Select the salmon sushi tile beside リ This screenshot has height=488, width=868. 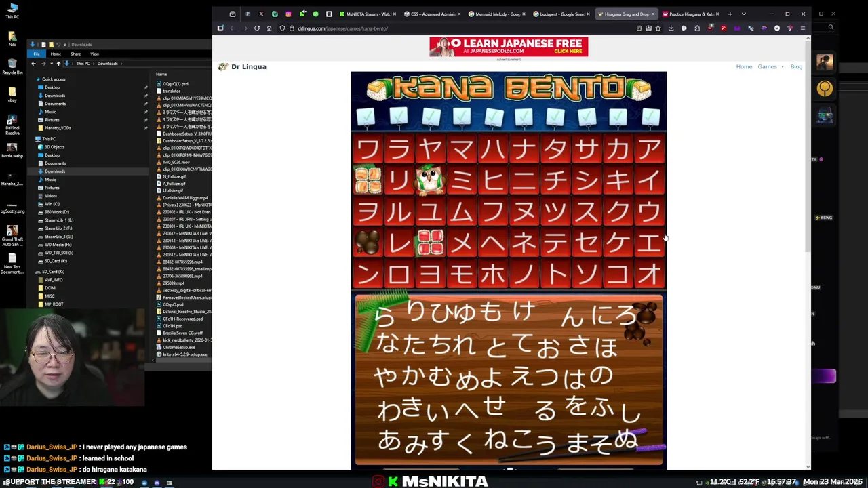pyautogui.click(x=368, y=180)
